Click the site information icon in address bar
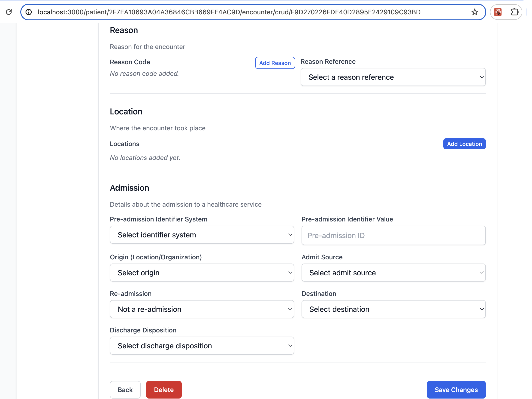 coord(29,12)
